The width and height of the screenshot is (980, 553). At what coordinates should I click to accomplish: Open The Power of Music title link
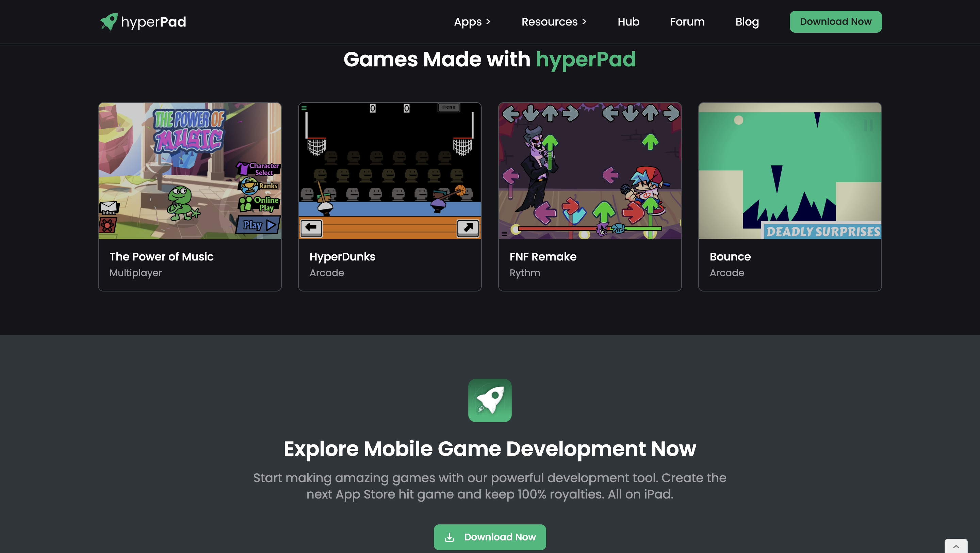click(161, 256)
